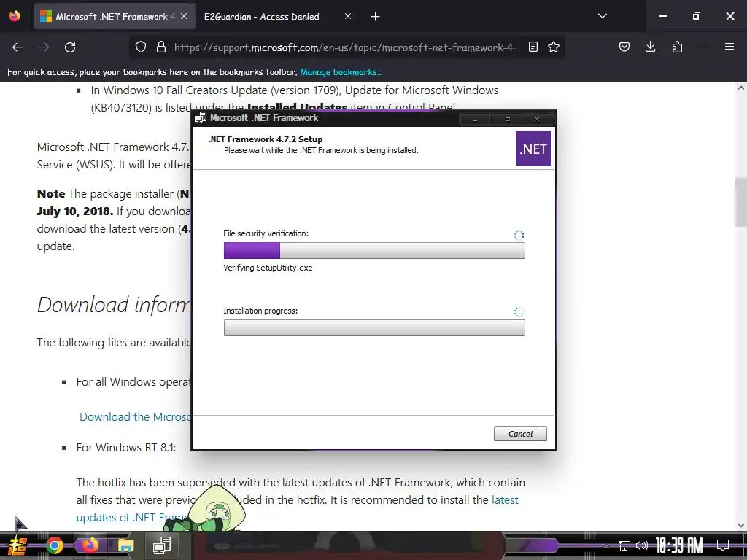Click 'Verifying SetupUtility.exe' status text

pyautogui.click(x=268, y=268)
